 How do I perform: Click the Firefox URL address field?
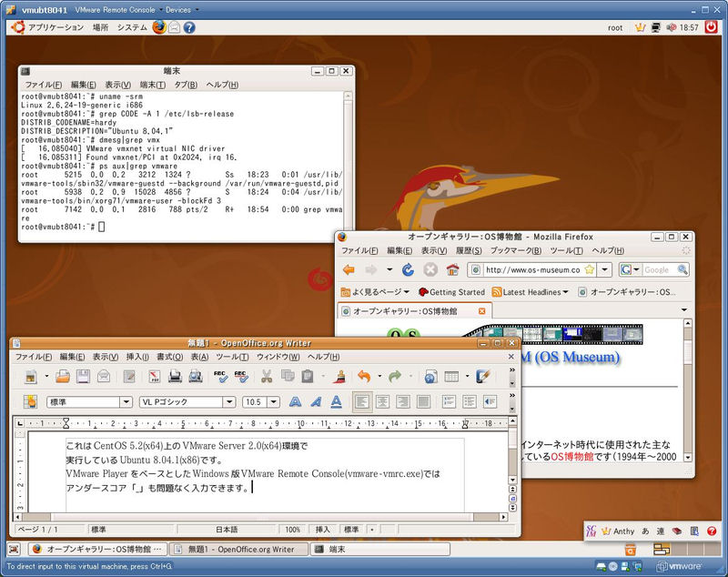tap(532, 269)
